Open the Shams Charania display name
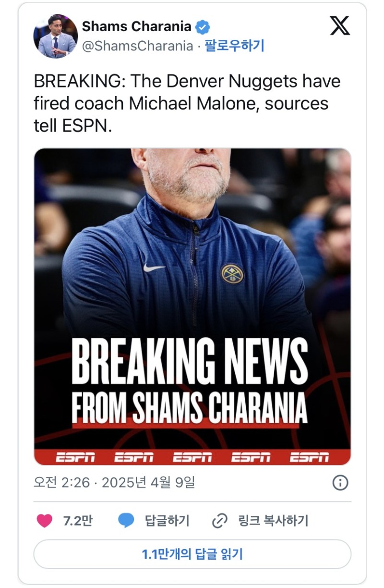The height and width of the screenshot is (588, 384). tap(136, 26)
